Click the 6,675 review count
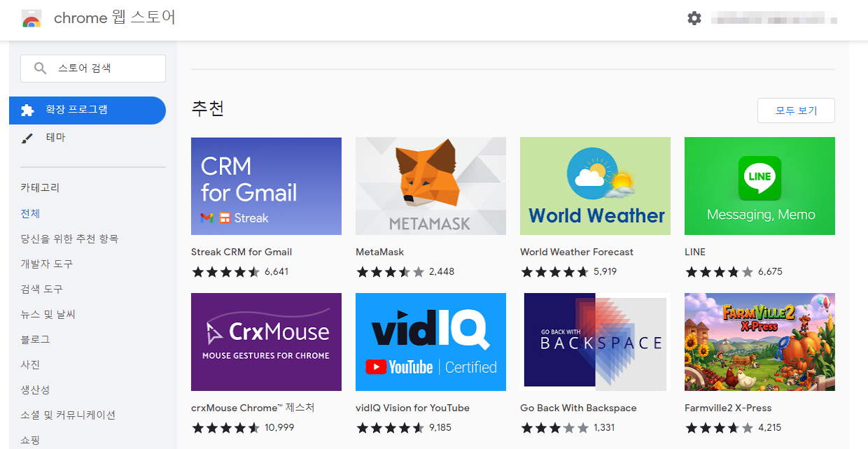868x449 pixels. (770, 271)
